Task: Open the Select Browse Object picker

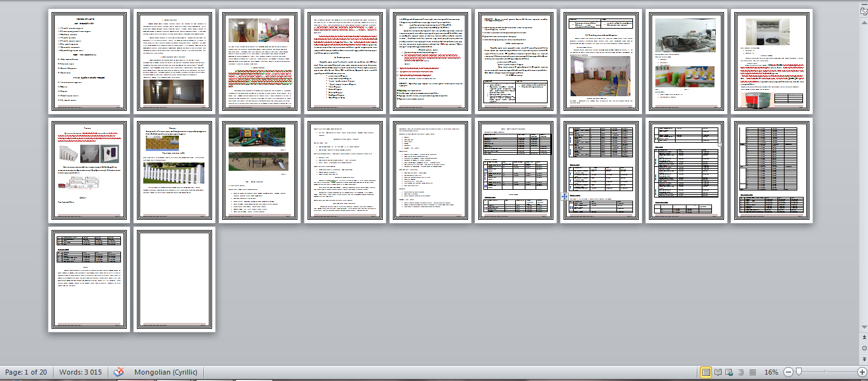Action: (x=864, y=348)
